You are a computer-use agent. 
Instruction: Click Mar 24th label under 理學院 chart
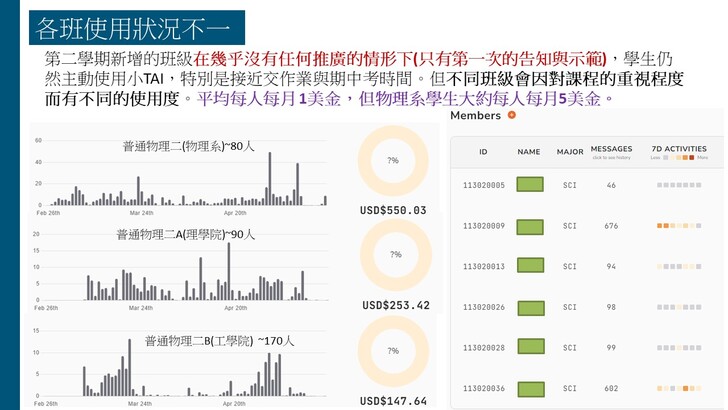[141, 308]
